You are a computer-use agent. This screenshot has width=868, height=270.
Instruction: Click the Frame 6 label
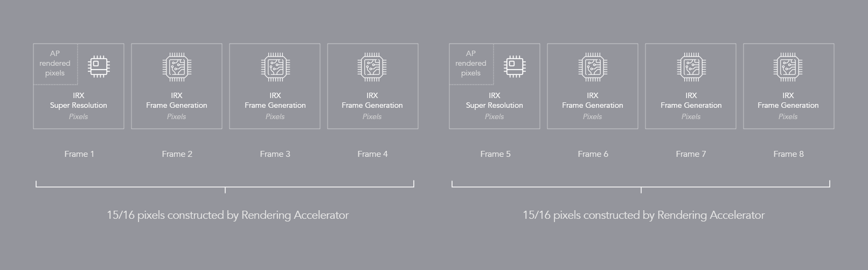[593, 154]
